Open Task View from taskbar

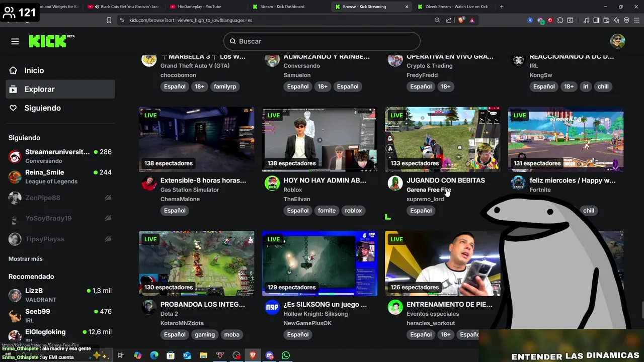[121, 355]
